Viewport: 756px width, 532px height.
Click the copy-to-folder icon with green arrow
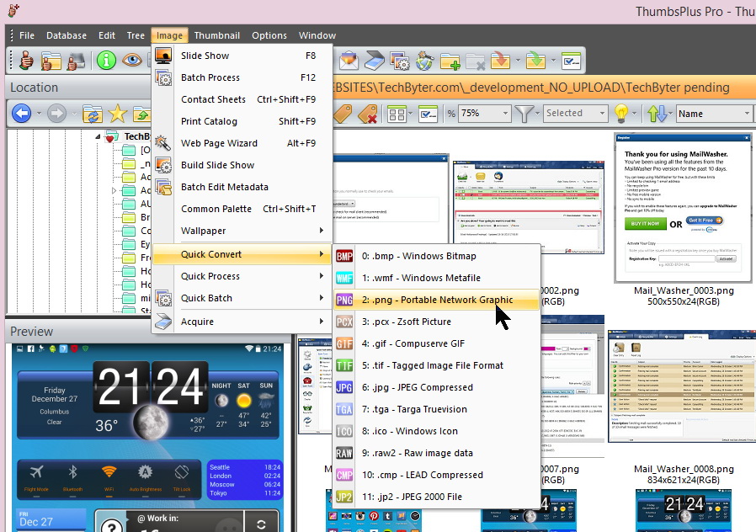tap(535, 61)
